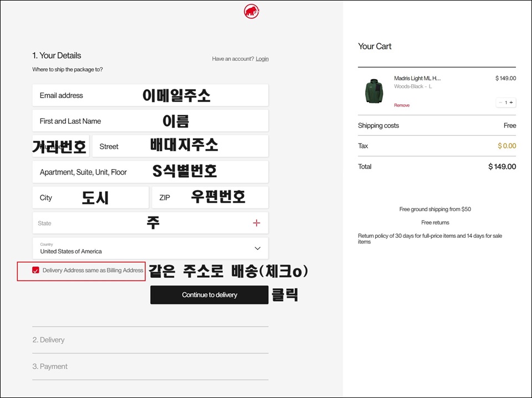Click the Your Cart heading
532x398 pixels.
pos(375,46)
